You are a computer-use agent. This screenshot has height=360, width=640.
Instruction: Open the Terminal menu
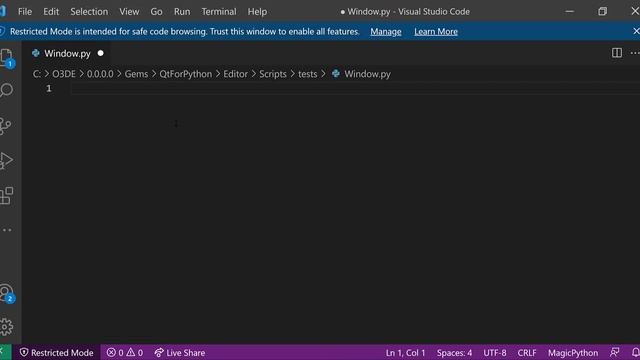click(x=219, y=11)
